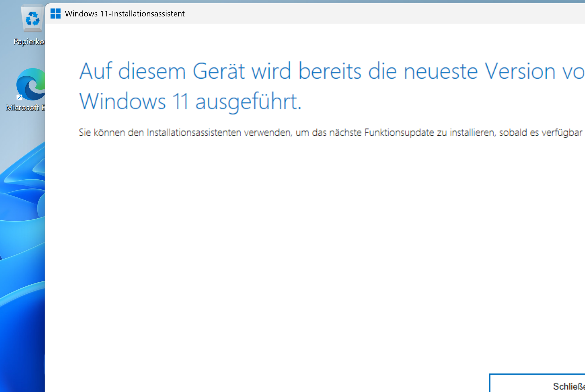Click the window title 'Windows 11-Installationsassistent'
Viewport: 585px width, 392px height.
pos(125,14)
